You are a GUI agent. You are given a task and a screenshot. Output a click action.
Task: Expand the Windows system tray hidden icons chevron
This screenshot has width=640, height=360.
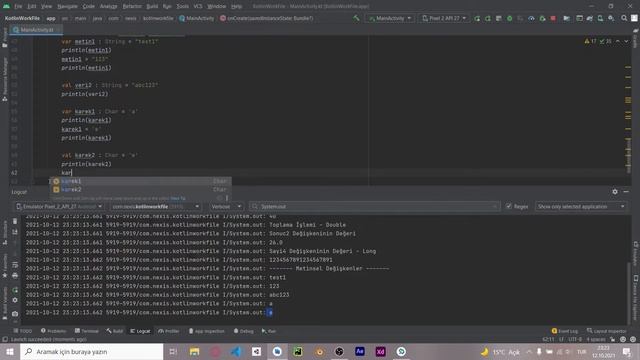(x=529, y=351)
